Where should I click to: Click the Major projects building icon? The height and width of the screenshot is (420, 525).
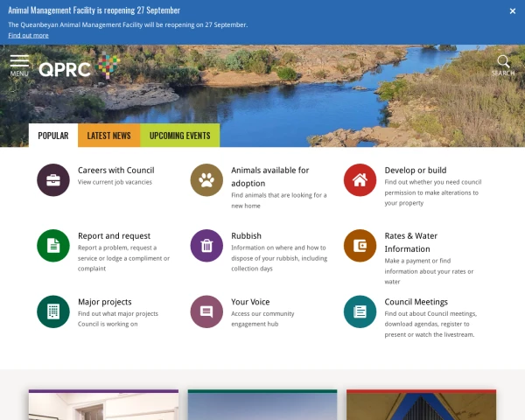53,311
